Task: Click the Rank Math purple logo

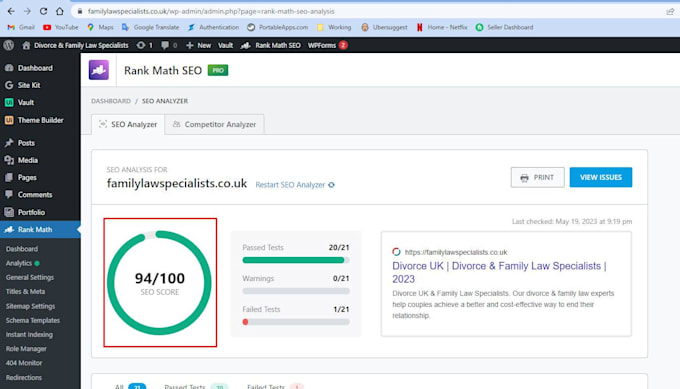Action: point(99,70)
